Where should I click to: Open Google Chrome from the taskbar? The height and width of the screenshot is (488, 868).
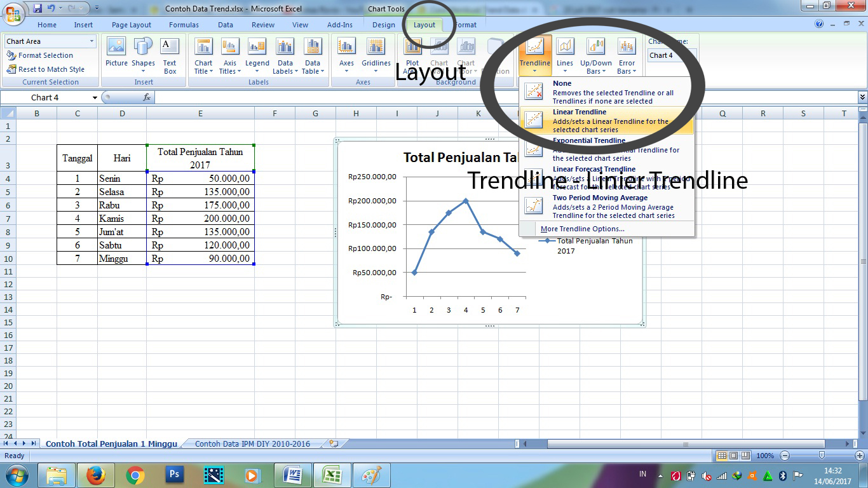[135, 475]
